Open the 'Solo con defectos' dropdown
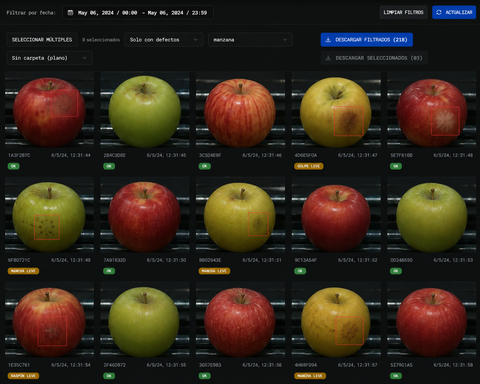The height and width of the screenshot is (384, 480). (x=164, y=40)
